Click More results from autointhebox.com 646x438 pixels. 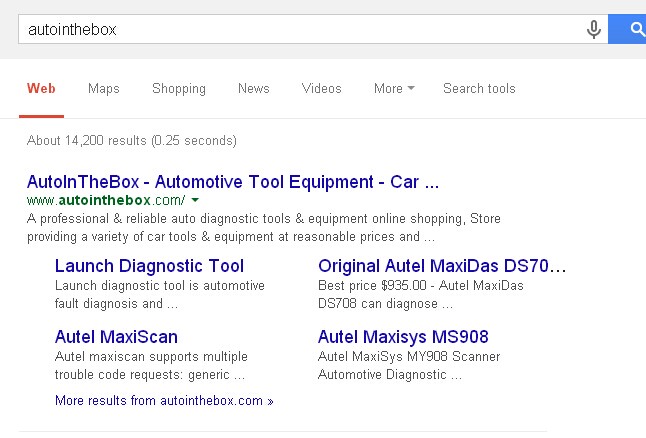tap(164, 401)
